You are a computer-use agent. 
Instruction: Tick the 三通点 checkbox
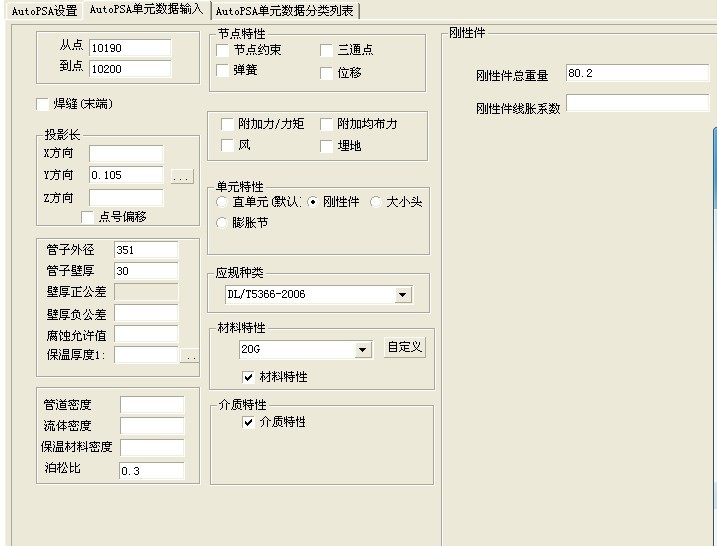pyautogui.click(x=327, y=50)
